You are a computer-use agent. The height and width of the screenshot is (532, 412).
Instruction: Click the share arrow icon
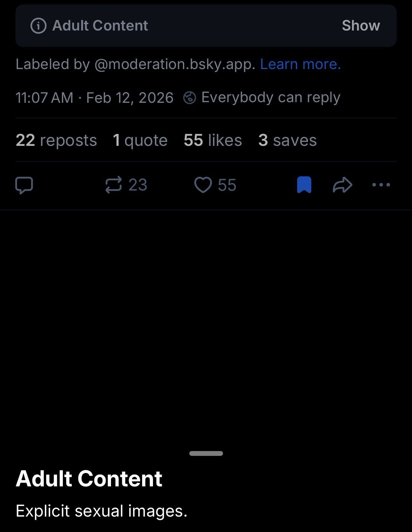click(x=343, y=185)
